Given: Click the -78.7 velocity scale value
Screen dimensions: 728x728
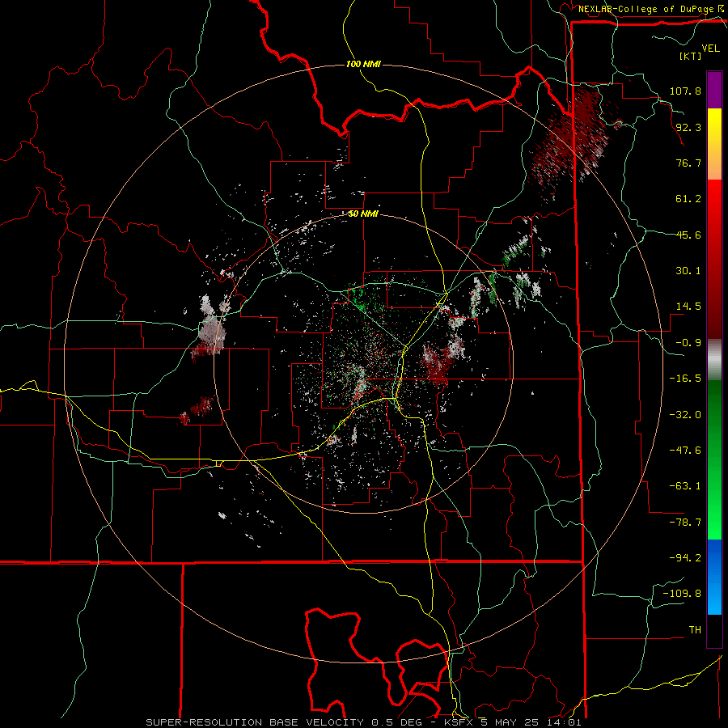Looking at the screenshot, I should (685, 523).
